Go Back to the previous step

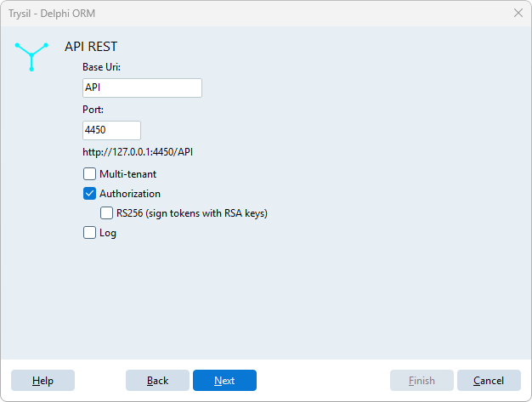click(x=157, y=380)
